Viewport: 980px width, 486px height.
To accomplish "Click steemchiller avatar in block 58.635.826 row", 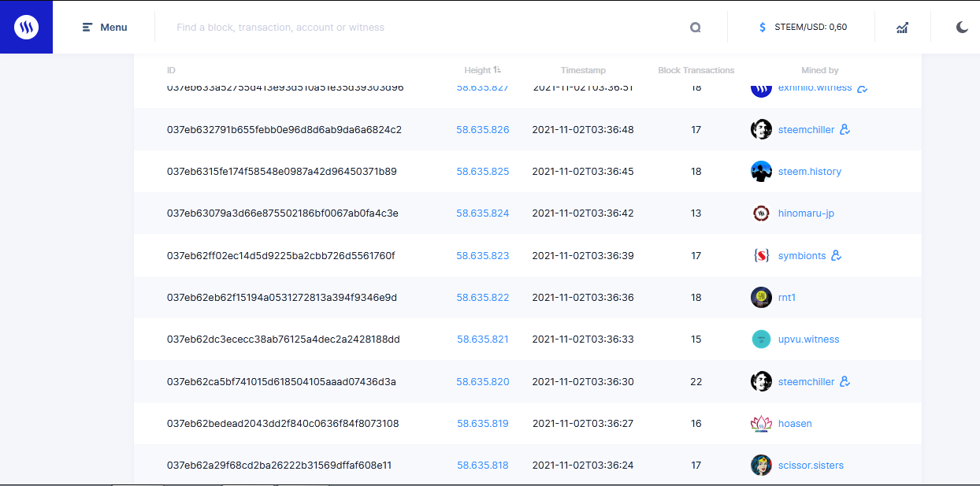I will pos(761,129).
